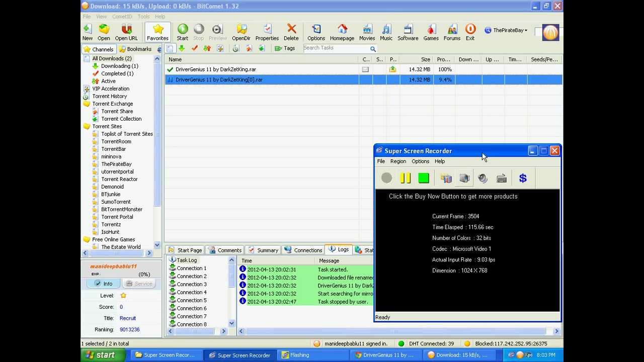Open the Start Page tab
Viewport: 644px width, 362px height.
point(185,250)
